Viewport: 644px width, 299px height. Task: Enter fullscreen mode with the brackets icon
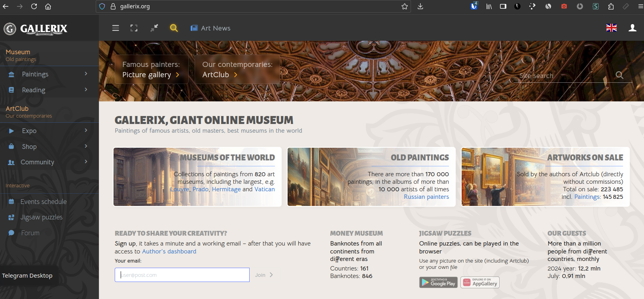tap(134, 28)
